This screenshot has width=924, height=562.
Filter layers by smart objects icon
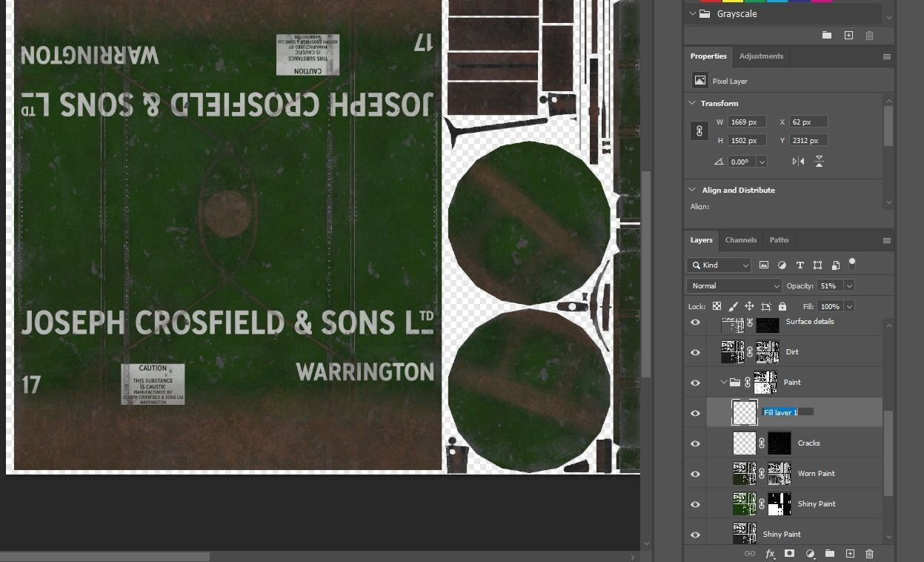tap(835, 265)
